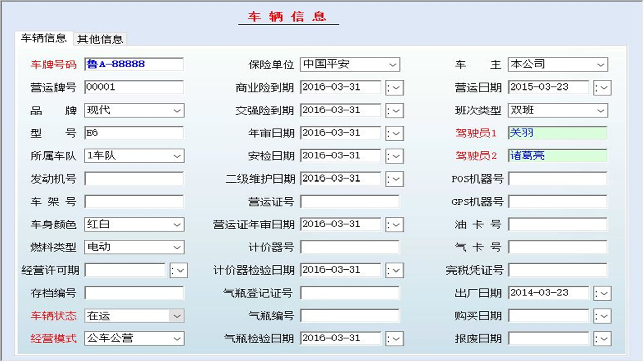Expand the 燃料类型 selection list
This screenshot has height=362, width=644.
[177, 247]
